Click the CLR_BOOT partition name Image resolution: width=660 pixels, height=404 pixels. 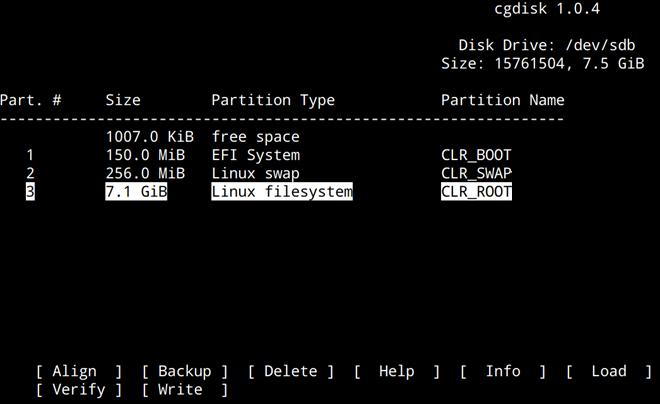(476, 155)
